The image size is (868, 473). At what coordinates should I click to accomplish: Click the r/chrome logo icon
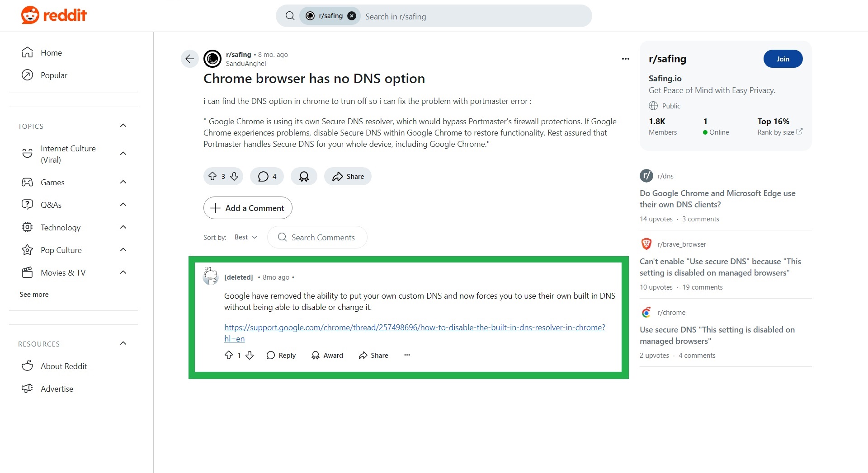[x=646, y=312]
